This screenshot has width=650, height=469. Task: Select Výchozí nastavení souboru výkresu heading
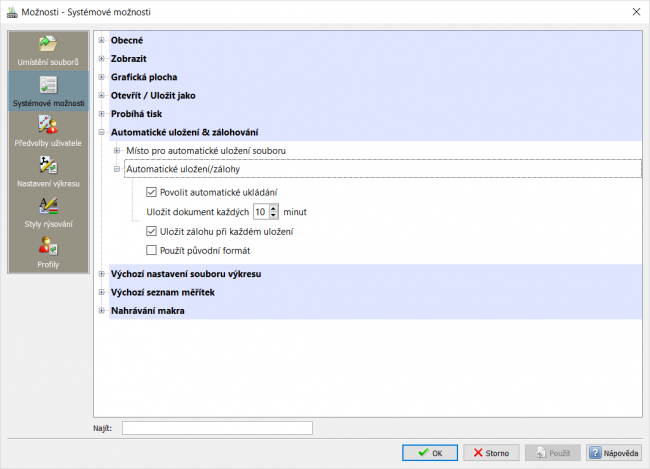[186, 274]
